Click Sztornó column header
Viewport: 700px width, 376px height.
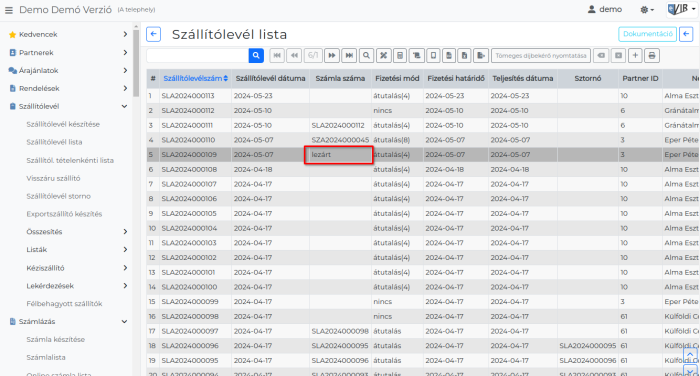(588, 78)
